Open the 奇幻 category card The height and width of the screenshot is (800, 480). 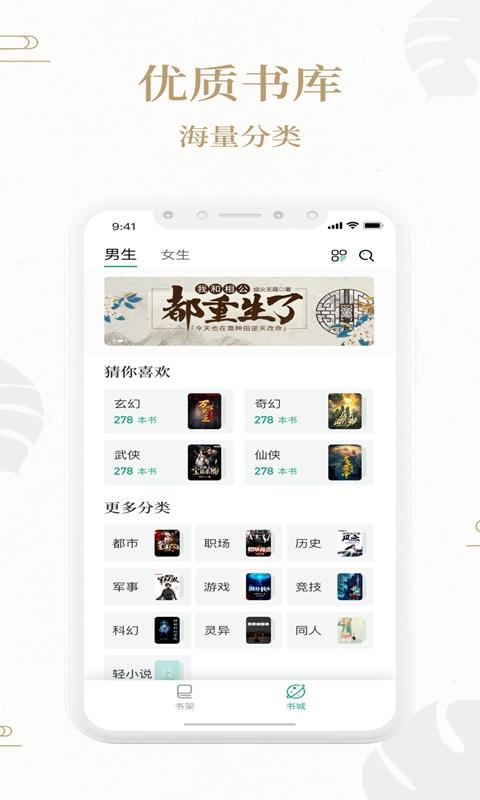coord(309,411)
